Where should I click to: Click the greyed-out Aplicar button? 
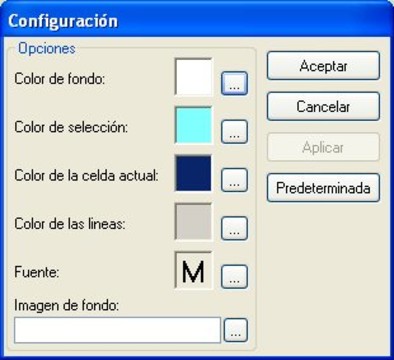tap(323, 147)
